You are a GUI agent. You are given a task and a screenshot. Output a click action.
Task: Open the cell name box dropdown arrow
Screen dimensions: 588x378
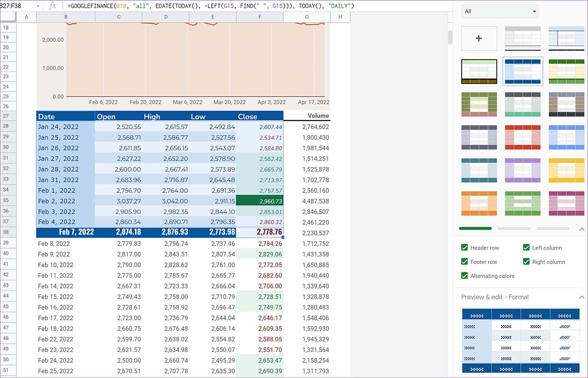pos(38,6)
